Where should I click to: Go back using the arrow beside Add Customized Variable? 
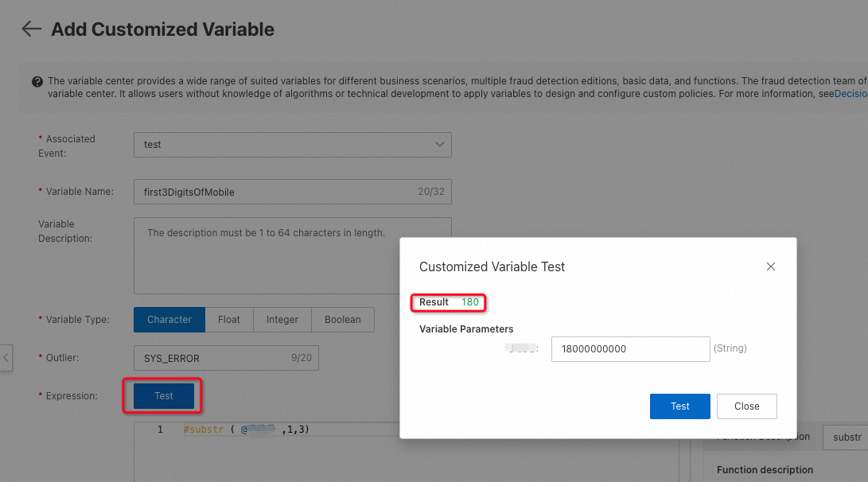tap(32, 29)
